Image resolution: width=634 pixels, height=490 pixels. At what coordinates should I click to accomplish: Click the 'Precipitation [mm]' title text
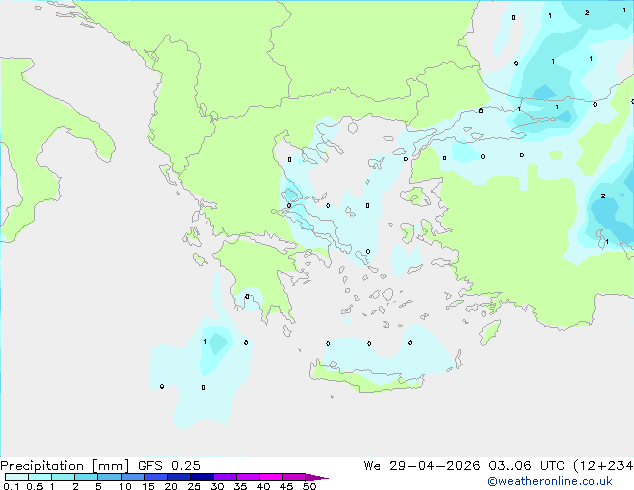64,466
